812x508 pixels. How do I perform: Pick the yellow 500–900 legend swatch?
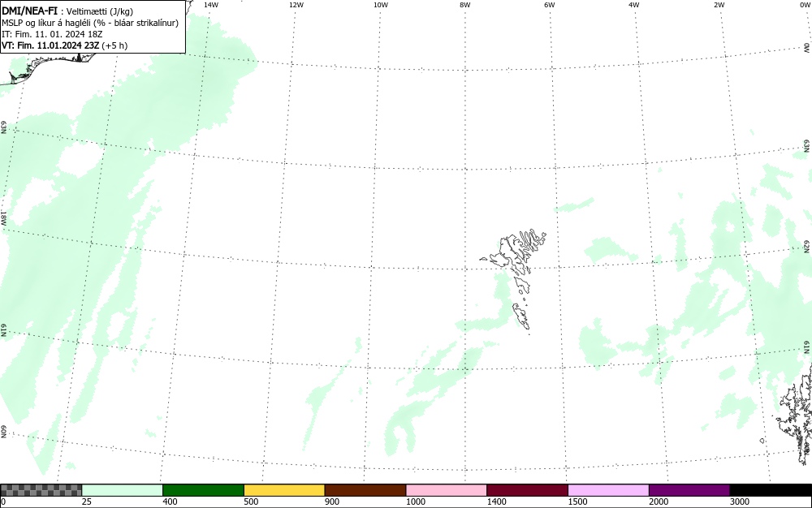pyautogui.click(x=284, y=490)
